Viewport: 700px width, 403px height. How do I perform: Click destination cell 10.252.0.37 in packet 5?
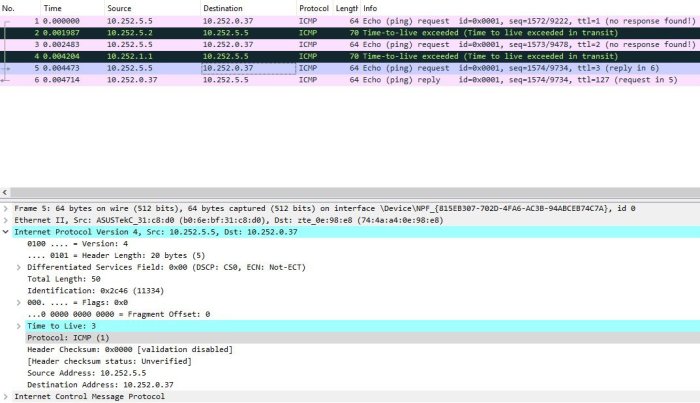pos(248,68)
